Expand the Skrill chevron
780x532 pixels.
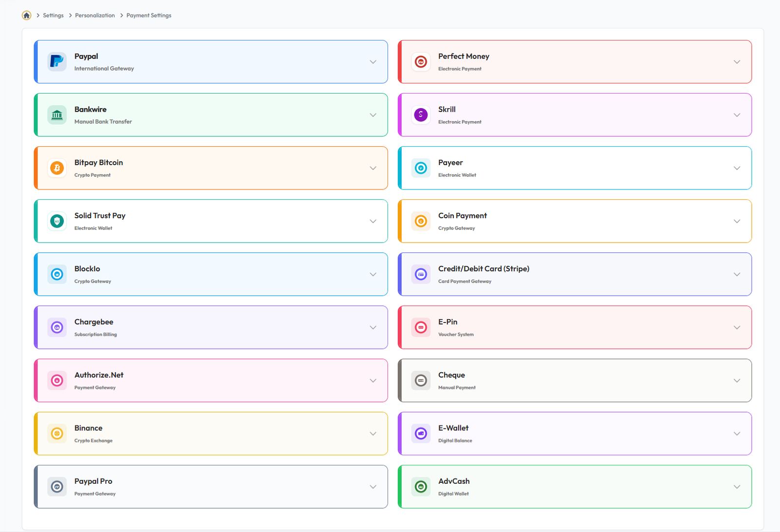click(x=737, y=115)
